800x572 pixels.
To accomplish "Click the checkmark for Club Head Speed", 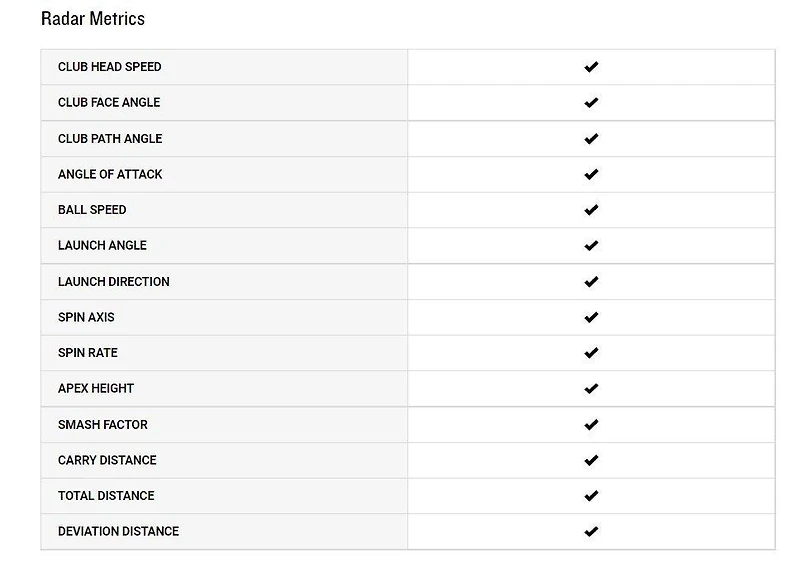I will 591,67.
